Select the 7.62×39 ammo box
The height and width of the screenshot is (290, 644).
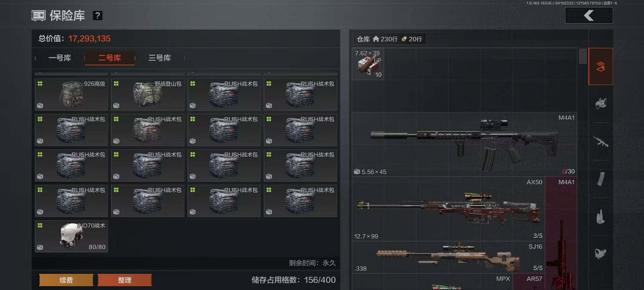click(x=368, y=64)
